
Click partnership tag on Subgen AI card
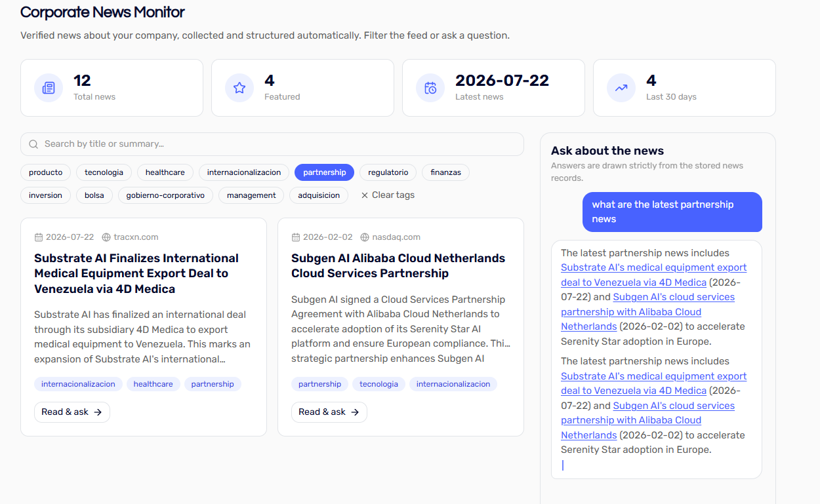pos(319,384)
